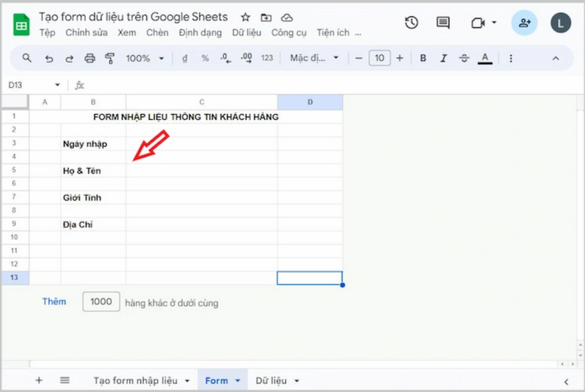
Task: Click the Thêm rows link
Action: point(54,301)
